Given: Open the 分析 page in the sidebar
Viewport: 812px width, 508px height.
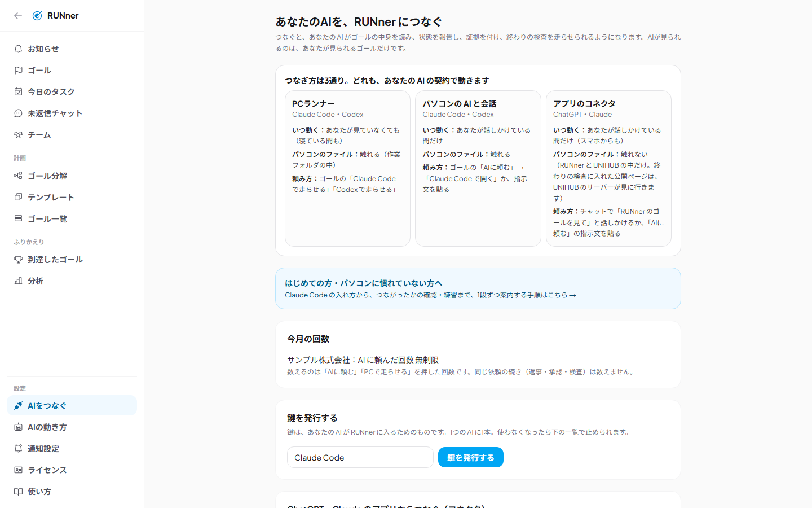Looking at the screenshot, I should [x=72, y=281].
